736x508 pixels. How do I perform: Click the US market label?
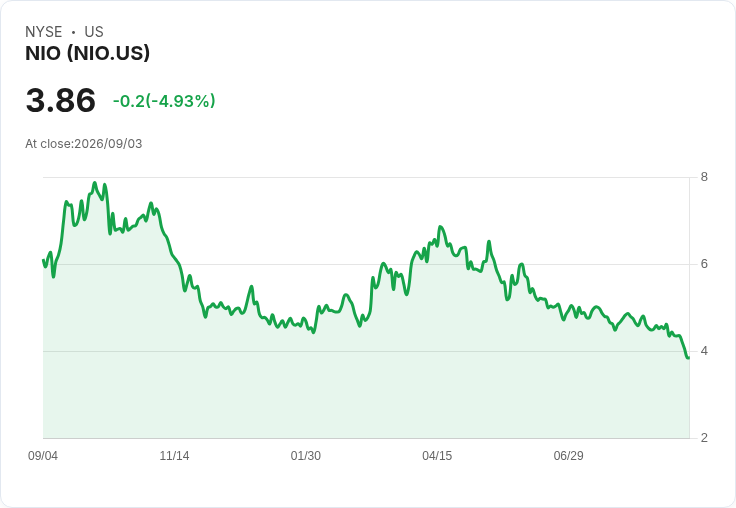click(94, 32)
